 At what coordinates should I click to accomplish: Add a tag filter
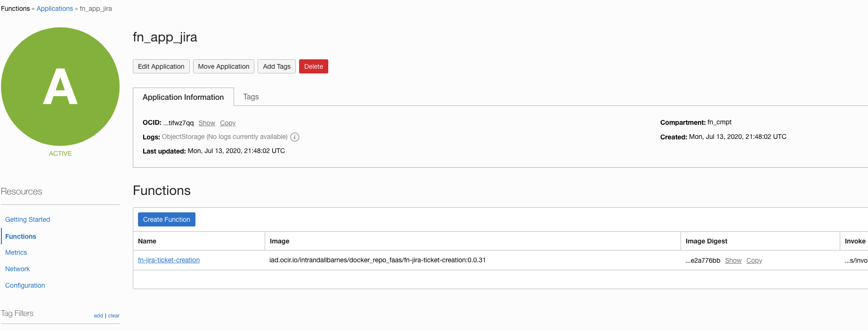click(98, 315)
